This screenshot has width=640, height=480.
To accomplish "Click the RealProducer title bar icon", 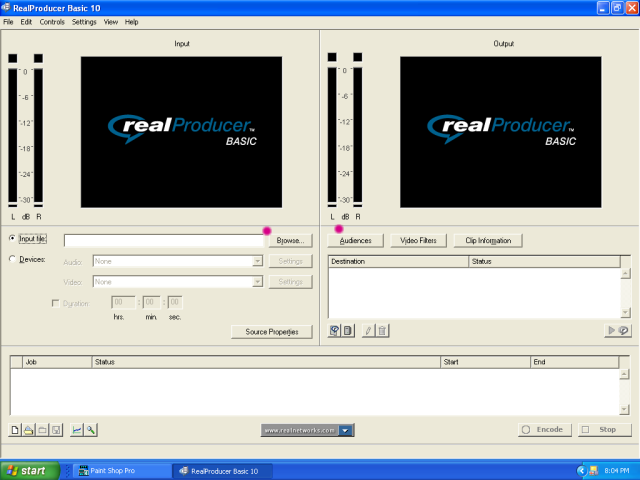I will pyautogui.click(x=6, y=8).
